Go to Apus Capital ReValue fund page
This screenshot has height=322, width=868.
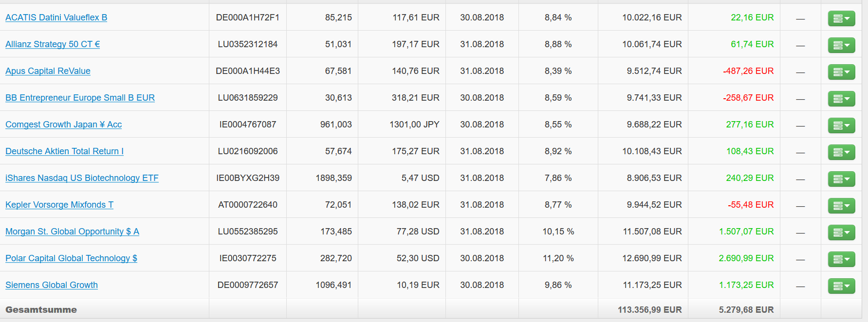point(48,71)
